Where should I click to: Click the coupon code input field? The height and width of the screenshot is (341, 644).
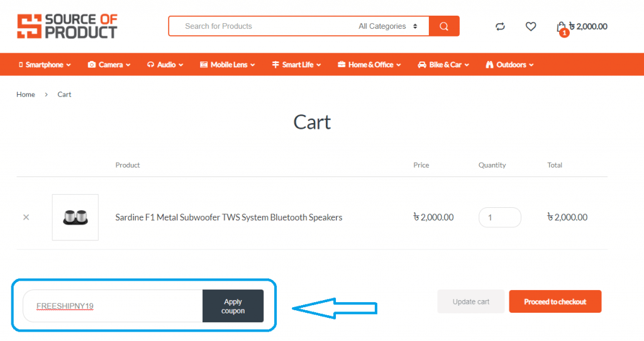tap(113, 306)
